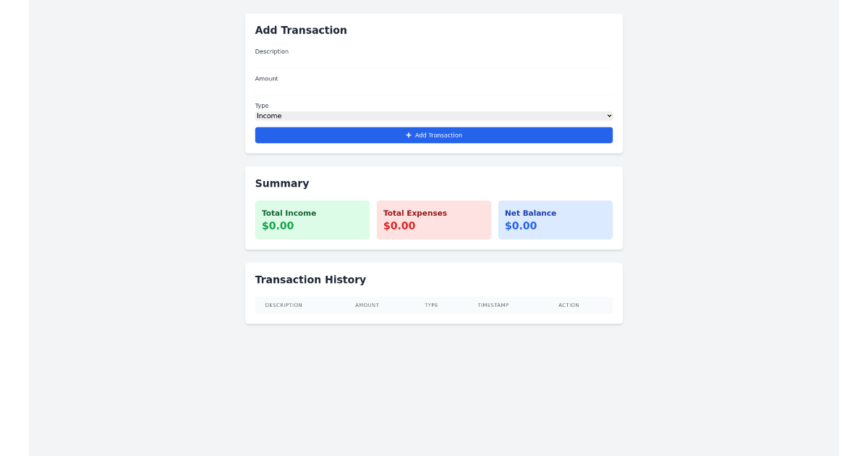Select the AMOUNT column header

(367, 305)
